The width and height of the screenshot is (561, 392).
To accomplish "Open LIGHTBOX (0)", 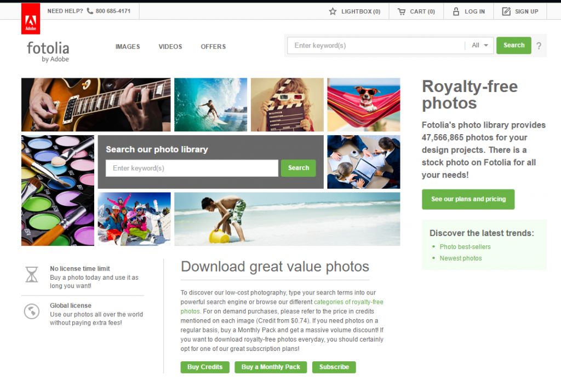I will coord(354,11).
